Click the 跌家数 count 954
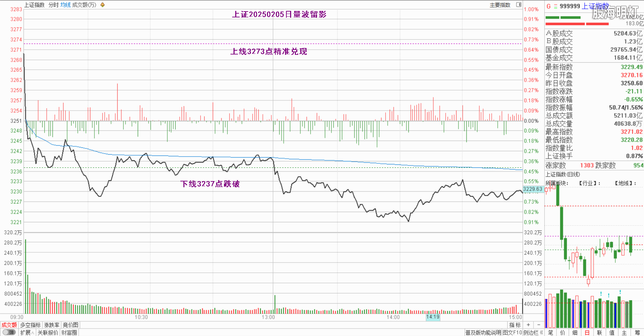644x336 pixels. pyautogui.click(x=638, y=165)
